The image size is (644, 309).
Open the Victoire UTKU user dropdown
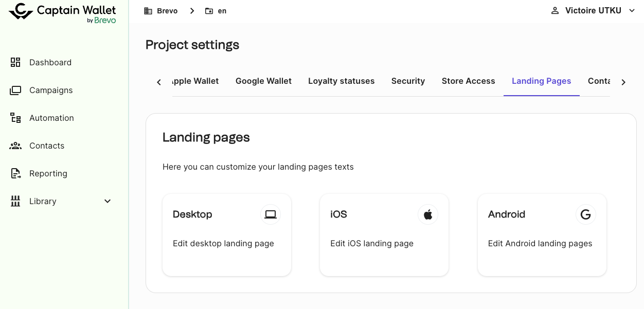(x=593, y=11)
